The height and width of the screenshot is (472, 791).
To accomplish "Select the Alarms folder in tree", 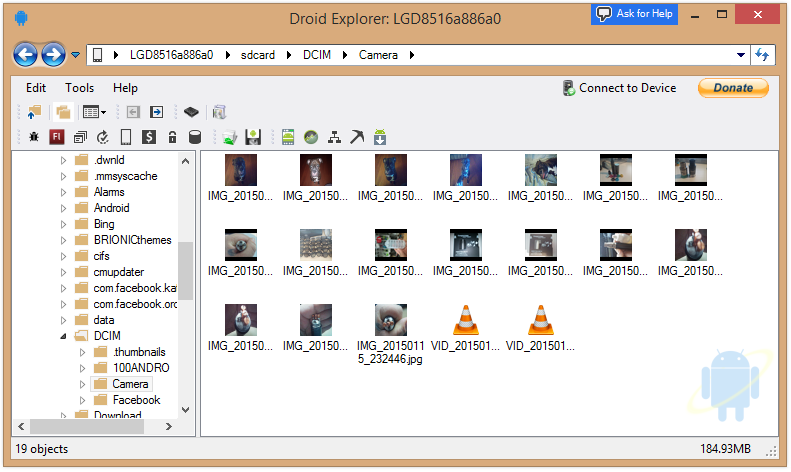I will coord(109,192).
